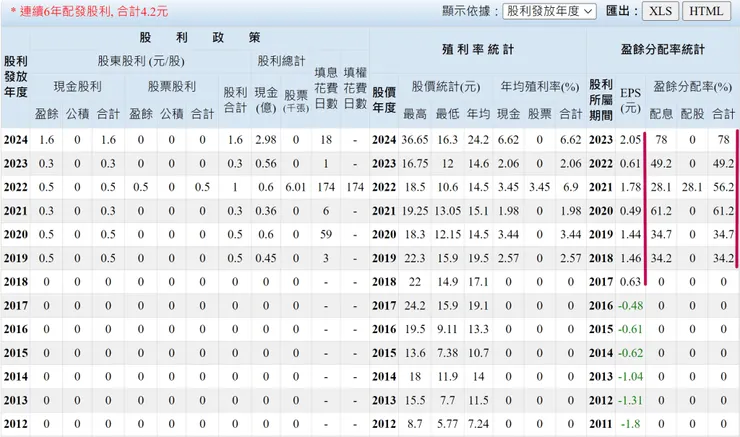The image size is (740, 437).
Task: Click the red note 連續6年配發股利, 合計4.2元
Action: pyautogui.click(x=89, y=11)
